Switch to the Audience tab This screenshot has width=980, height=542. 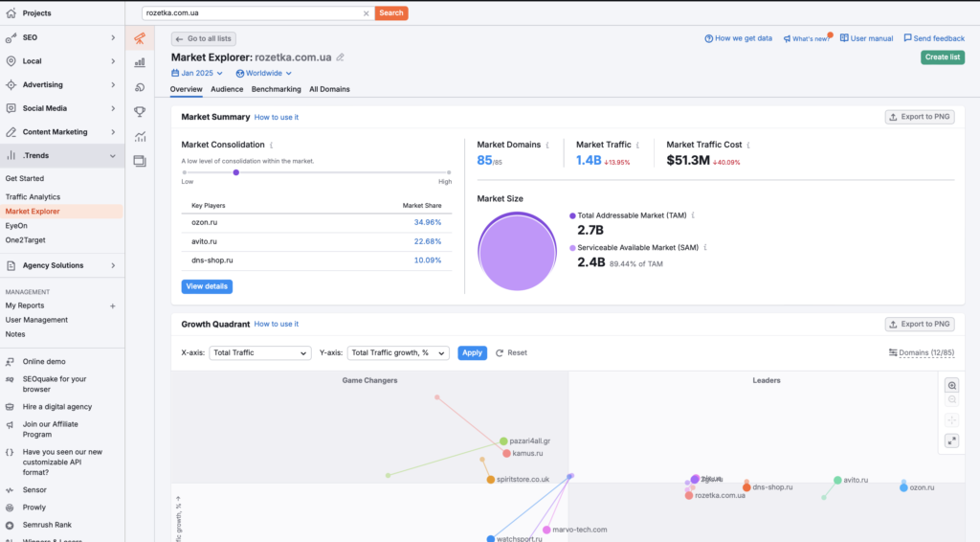click(227, 89)
